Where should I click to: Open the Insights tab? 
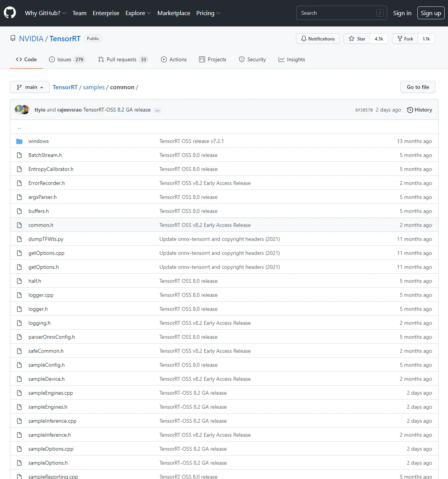(x=292, y=59)
